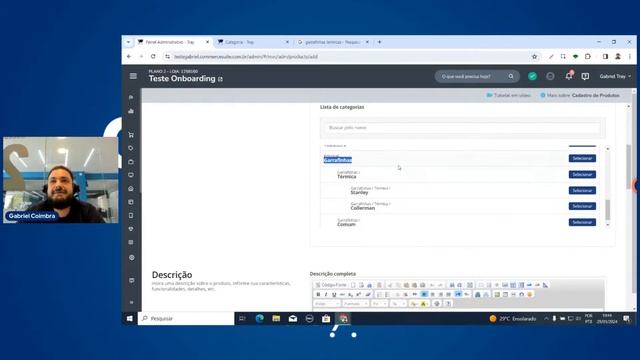Open the Formatação dropdown in editor toolbar

point(356,304)
